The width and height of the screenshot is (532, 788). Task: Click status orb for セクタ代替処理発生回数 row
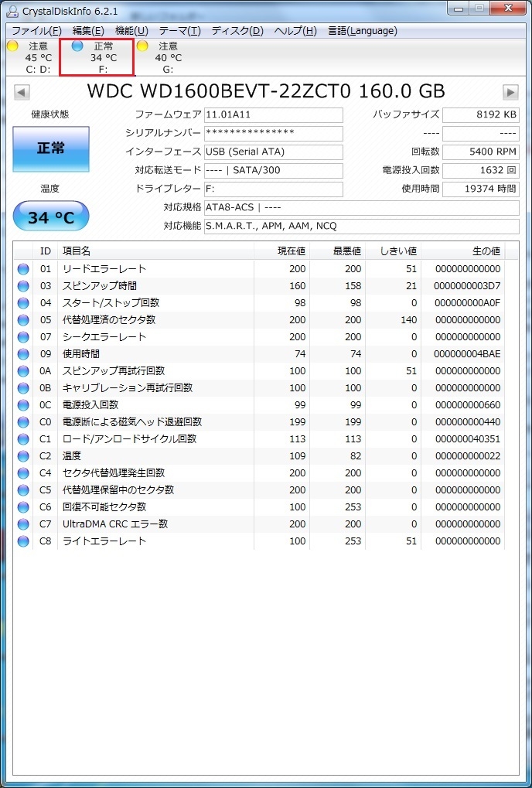pos(23,473)
